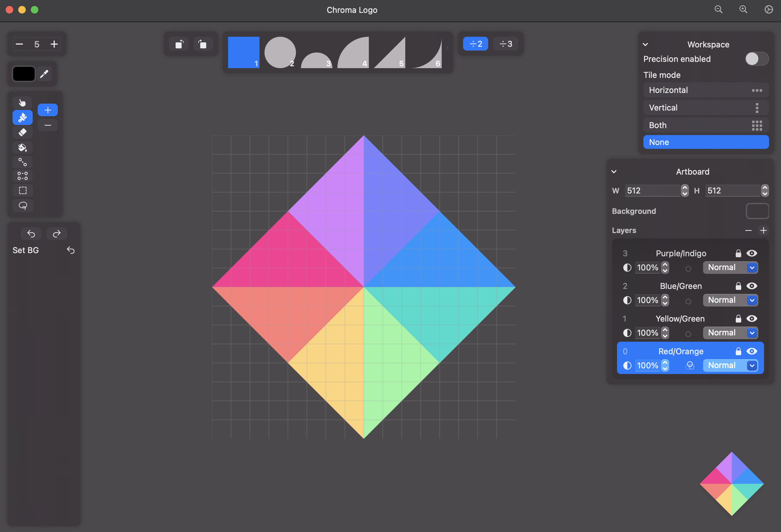Collapse the Artboard panel

tap(614, 171)
